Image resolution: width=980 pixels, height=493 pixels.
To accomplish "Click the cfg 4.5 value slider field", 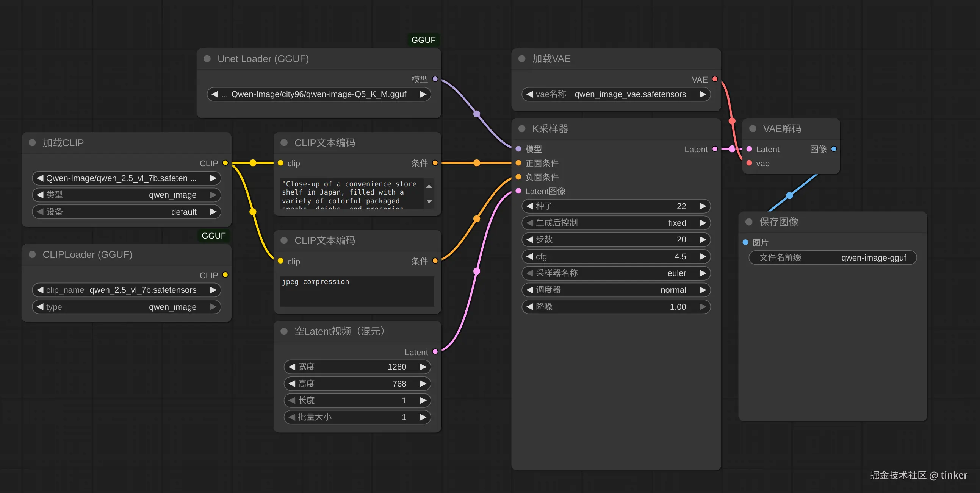I will (x=616, y=257).
